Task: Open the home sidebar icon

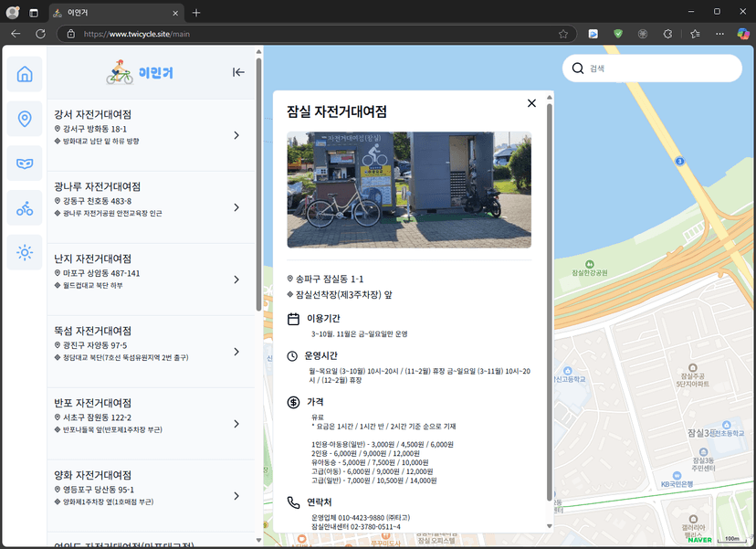Action: coord(25,74)
